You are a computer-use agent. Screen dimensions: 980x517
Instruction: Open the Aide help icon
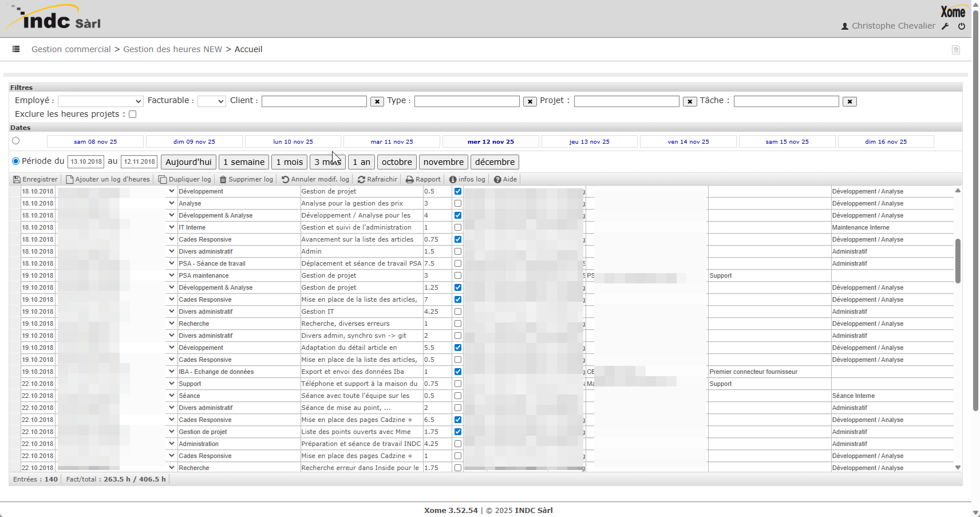(497, 180)
